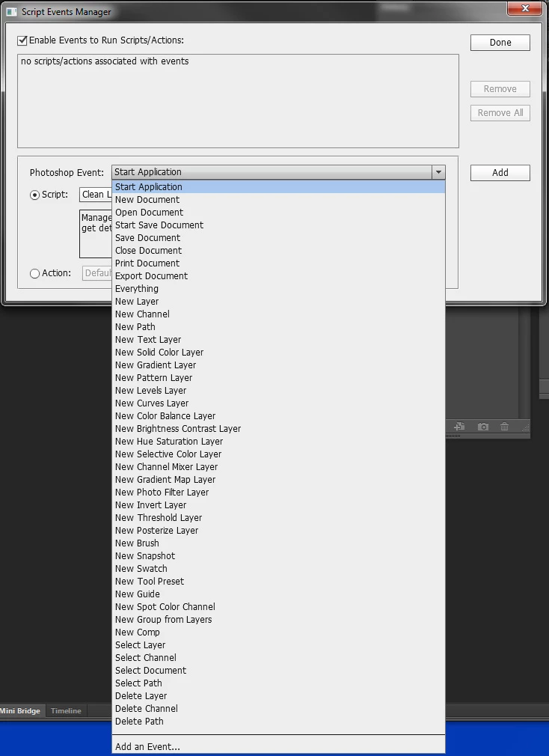
Task: Close the Script Events Manager dialog
Action: [x=525, y=8]
